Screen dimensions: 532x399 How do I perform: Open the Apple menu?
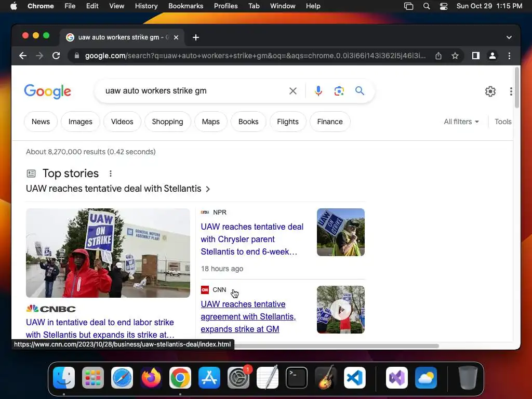click(x=14, y=6)
